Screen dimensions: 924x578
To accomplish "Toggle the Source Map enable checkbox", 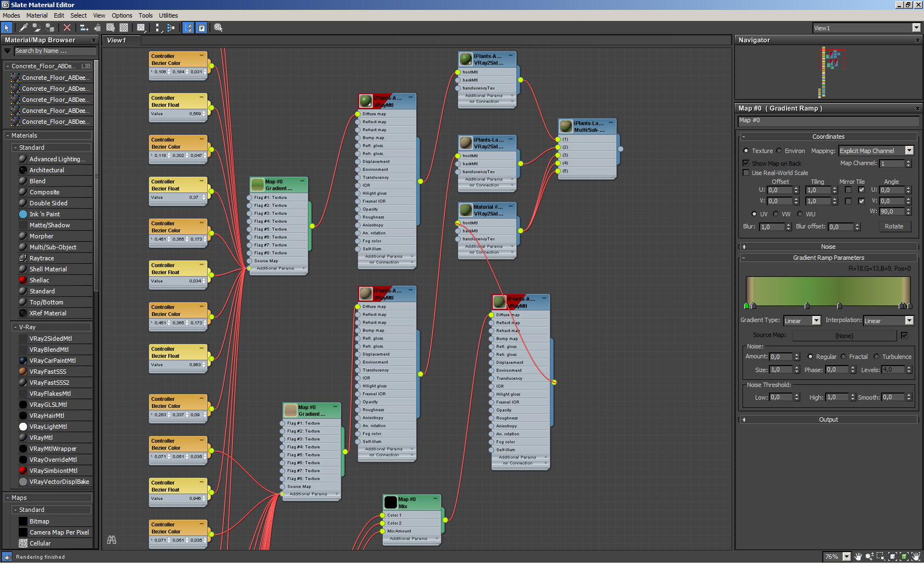I will 904,335.
